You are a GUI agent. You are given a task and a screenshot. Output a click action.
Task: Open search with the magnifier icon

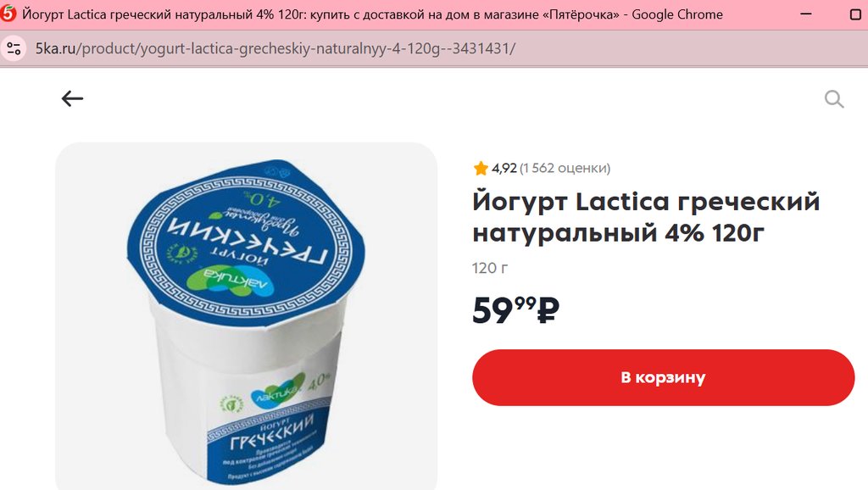[834, 99]
